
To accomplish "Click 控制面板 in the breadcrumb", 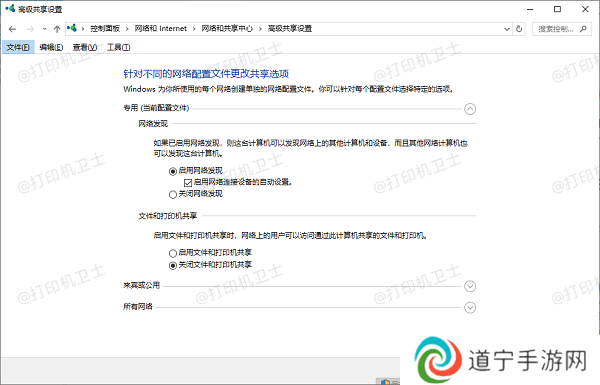I will (105, 28).
